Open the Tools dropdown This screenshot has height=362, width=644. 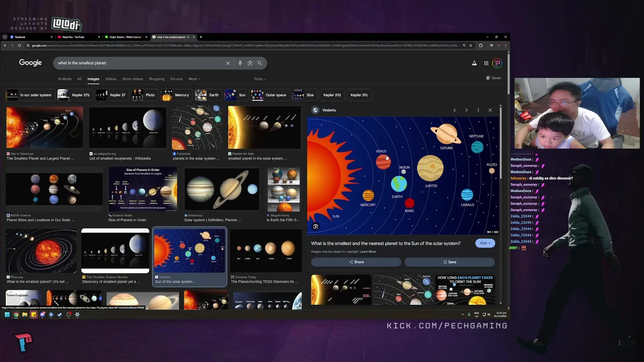click(260, 79)
